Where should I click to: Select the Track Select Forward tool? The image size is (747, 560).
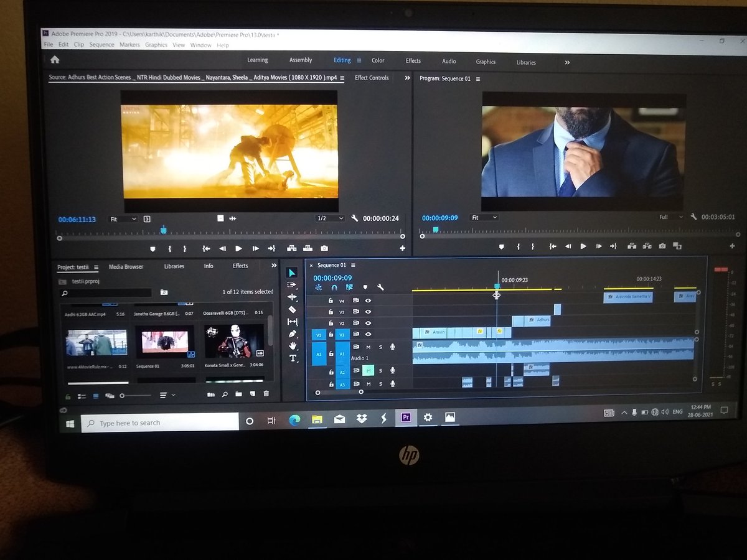(292, 284)
